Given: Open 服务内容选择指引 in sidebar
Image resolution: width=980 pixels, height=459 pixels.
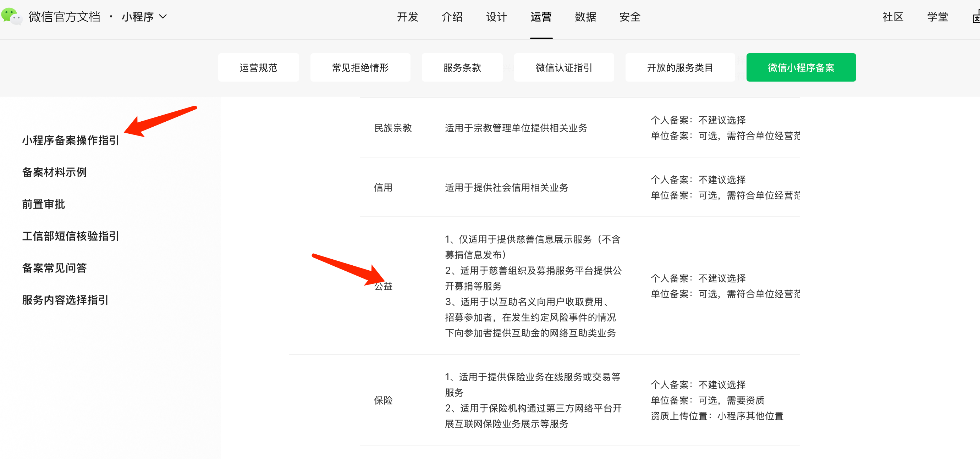Looking at the screenshot, I should (65, 300).
